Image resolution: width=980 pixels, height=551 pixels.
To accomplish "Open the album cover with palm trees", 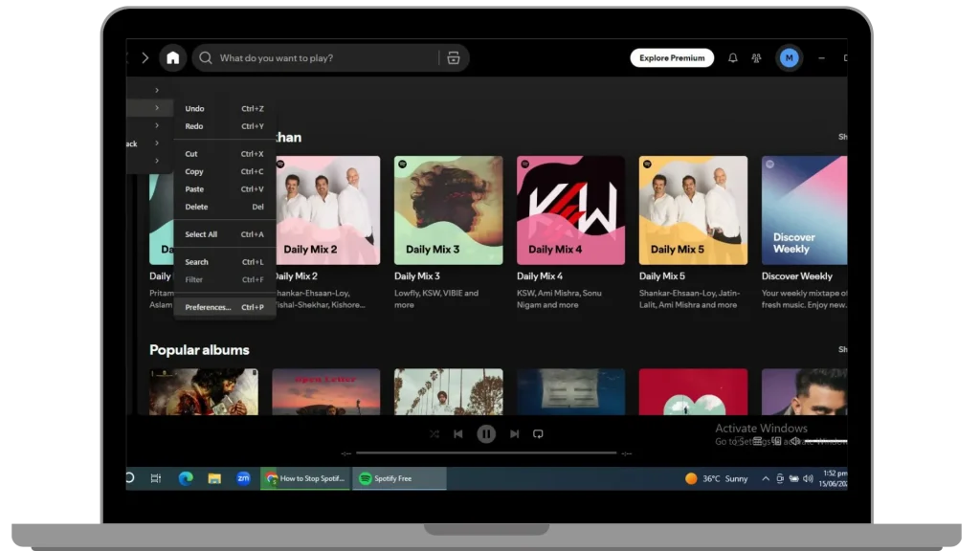I will pyautogui.click(x=448, y=391).
